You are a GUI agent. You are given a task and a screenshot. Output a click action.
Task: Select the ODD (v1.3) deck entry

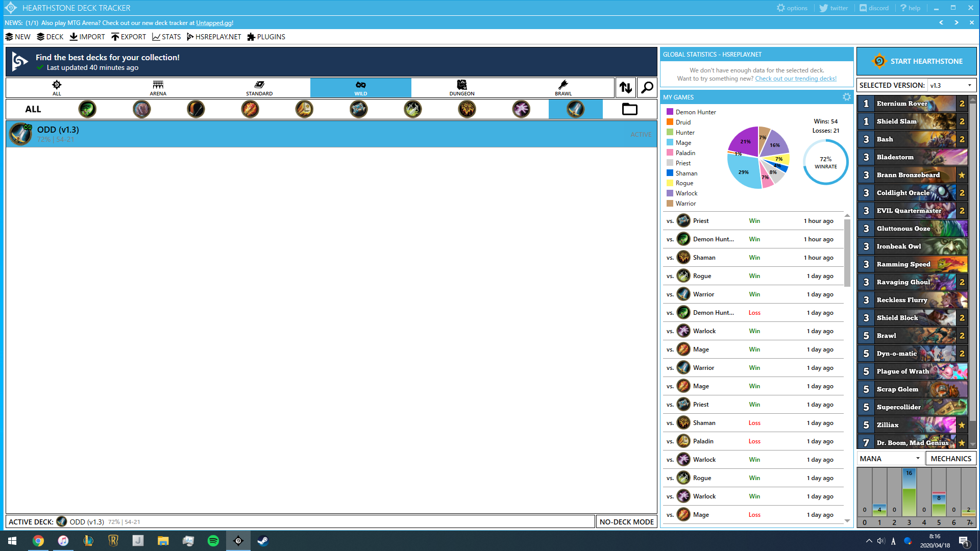pyautogui.click(x=331, y=134)
